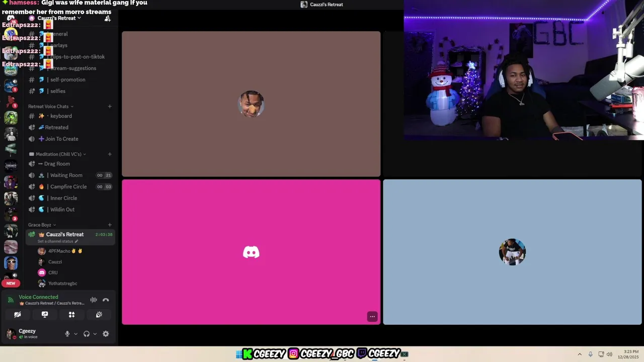644x362 pixels.
Task: Click the Voice Connected status text
Action: pyautogui.click(x=38, y=297)
